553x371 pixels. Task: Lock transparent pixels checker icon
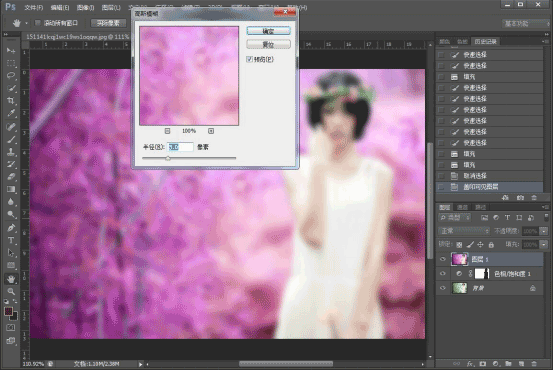coord(459,244)
